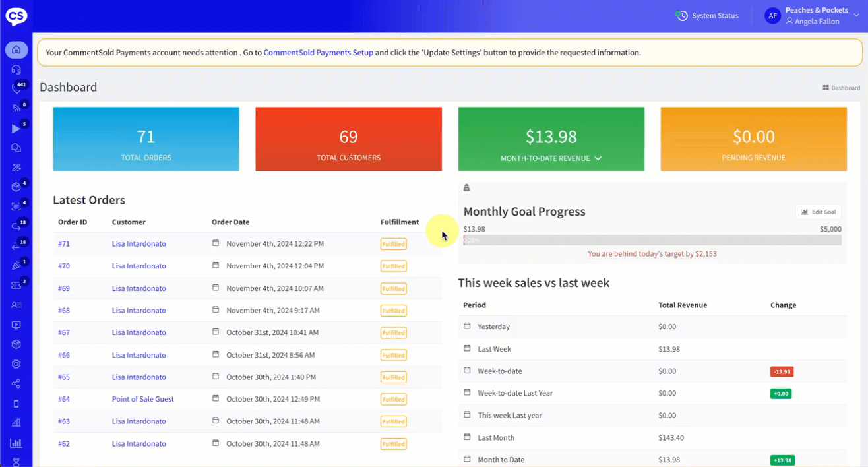Open the settings gear icon in sidebar
The width and height of the screenshot is (868, 467).
[x=16, y=364]
